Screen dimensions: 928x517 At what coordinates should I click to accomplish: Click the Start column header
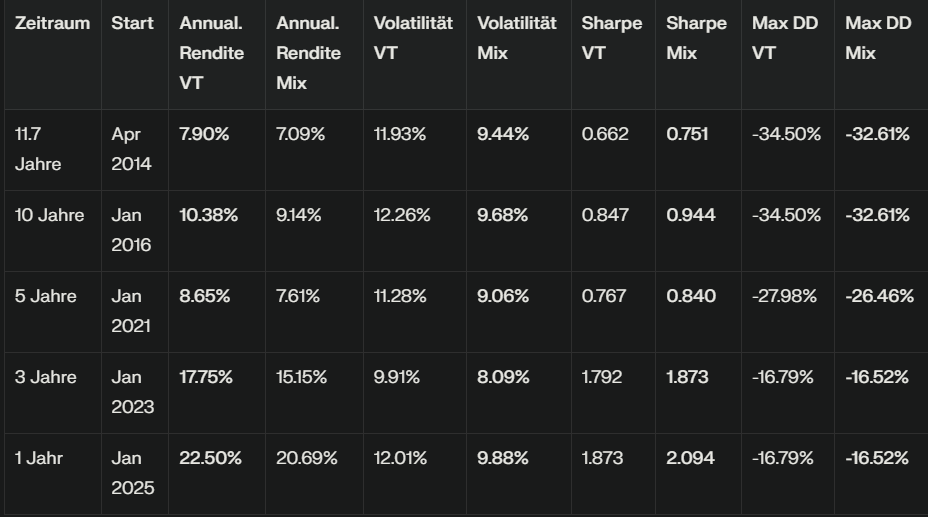pyautogui.click(x=132, y=23)
